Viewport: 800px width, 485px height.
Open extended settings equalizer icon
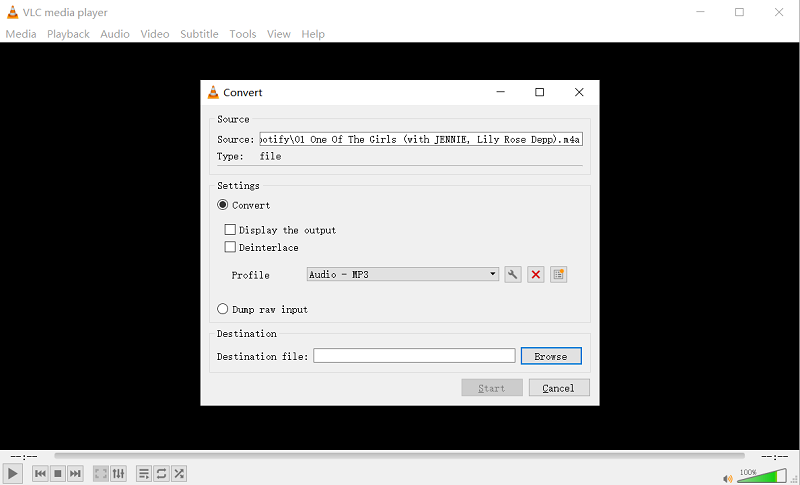pos(118,474)
